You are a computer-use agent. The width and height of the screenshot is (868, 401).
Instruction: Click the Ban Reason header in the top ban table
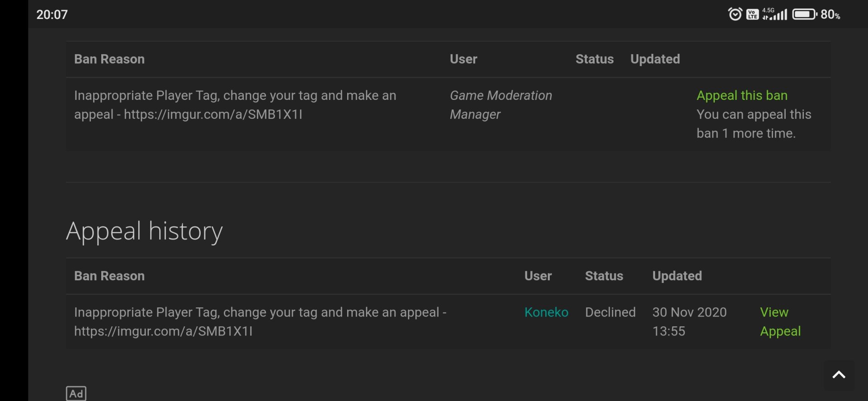coord(109,59)
